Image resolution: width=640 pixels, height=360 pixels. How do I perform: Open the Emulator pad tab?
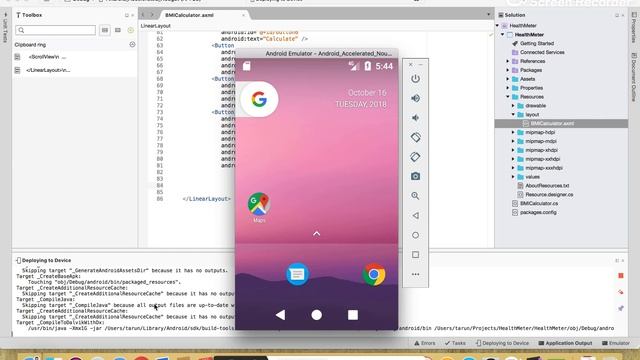[616, 343]
